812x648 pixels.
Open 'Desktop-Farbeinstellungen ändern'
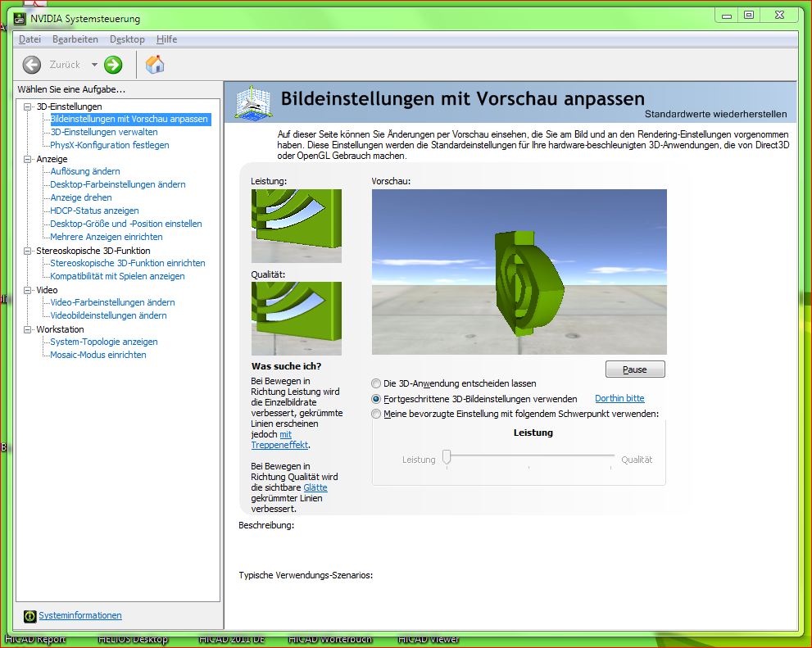(x=117, y=184)
